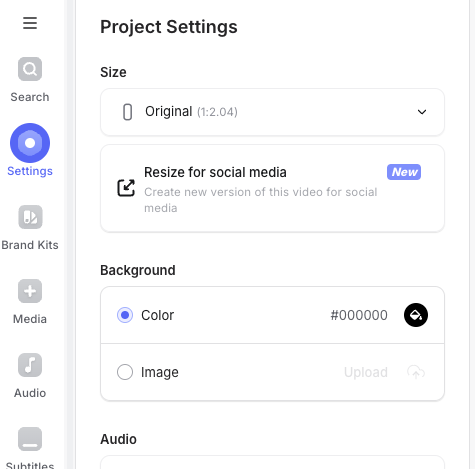Click the Settings label in sidebar
475x469 pixels.
[x=30, y=171]
